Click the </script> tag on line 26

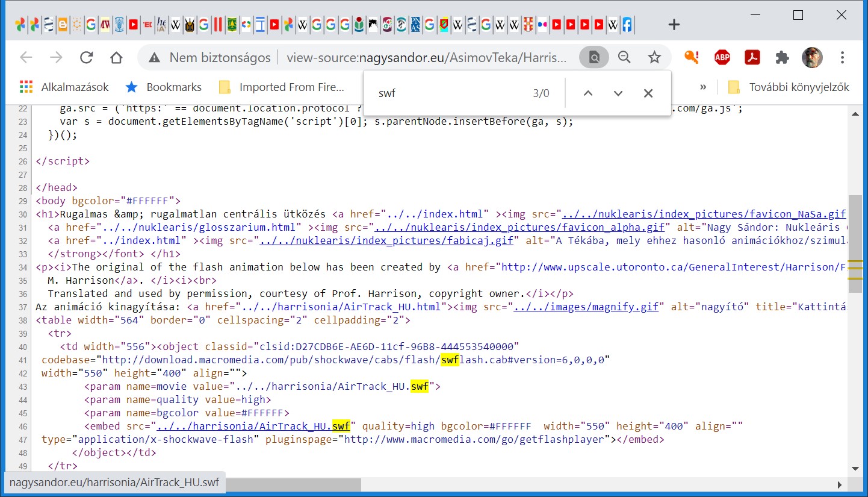tap(63, 161)
